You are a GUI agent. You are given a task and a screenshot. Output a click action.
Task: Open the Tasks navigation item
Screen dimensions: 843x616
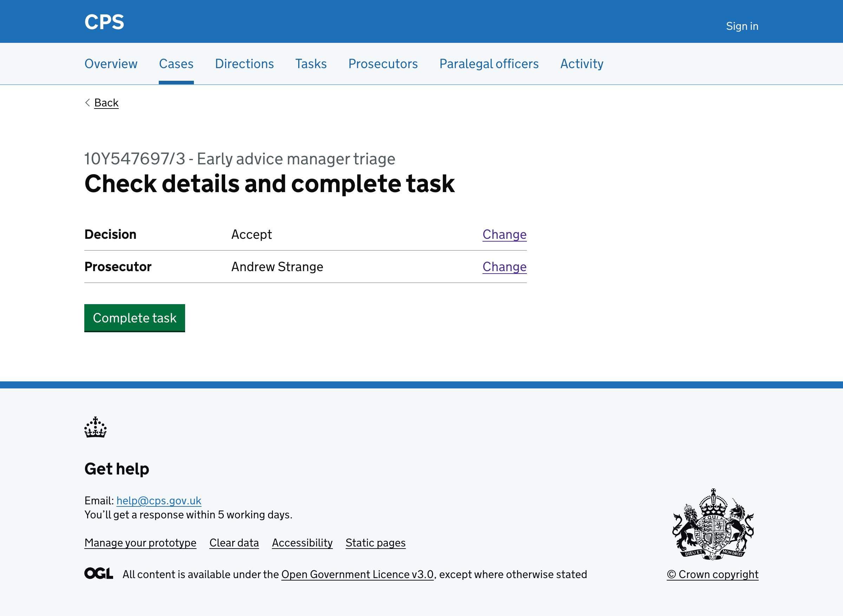pyautogui.click(x=311, y=64)
